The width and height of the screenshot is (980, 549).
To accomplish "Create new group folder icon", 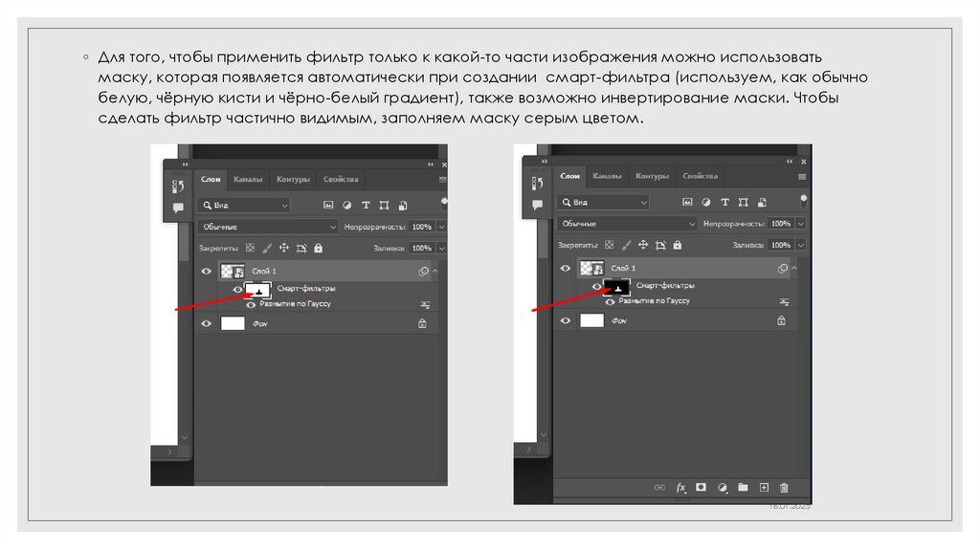I will coord(743,487).
